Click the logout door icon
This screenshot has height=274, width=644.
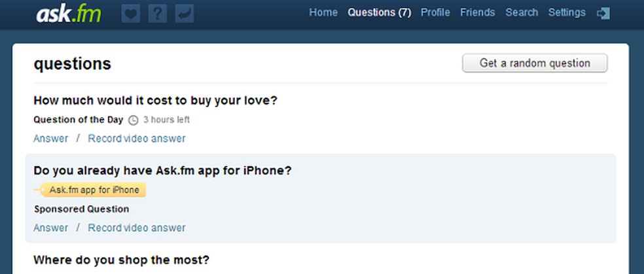[x=603, y=13]
